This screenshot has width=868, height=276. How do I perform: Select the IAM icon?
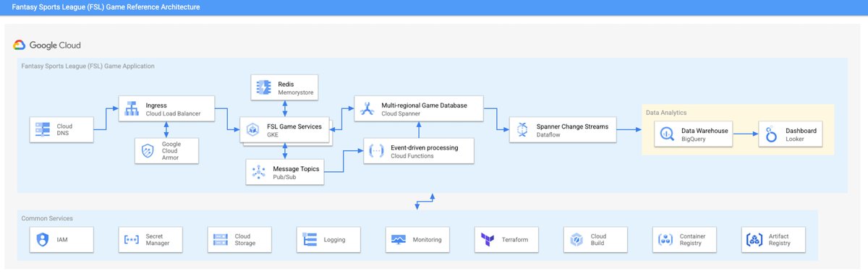pyautogui.click(x=42, y=239)
